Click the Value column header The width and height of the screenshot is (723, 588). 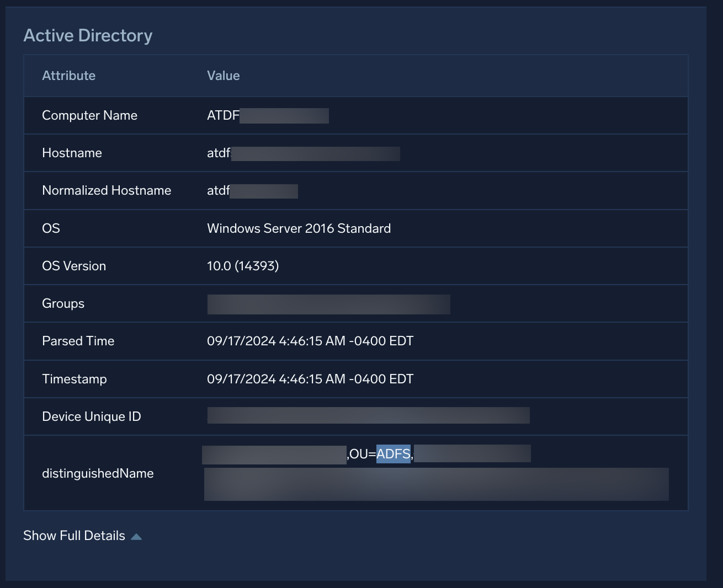click(x=223, y=76)
